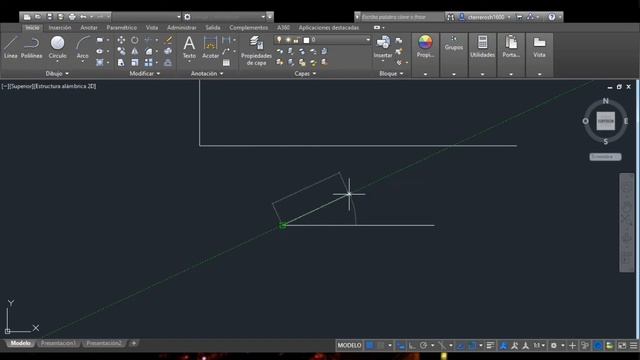Image resolution: width=640 pixels, height=360 pixels.
Task: Click the Utilidades calculator icon
Action: 482,42
